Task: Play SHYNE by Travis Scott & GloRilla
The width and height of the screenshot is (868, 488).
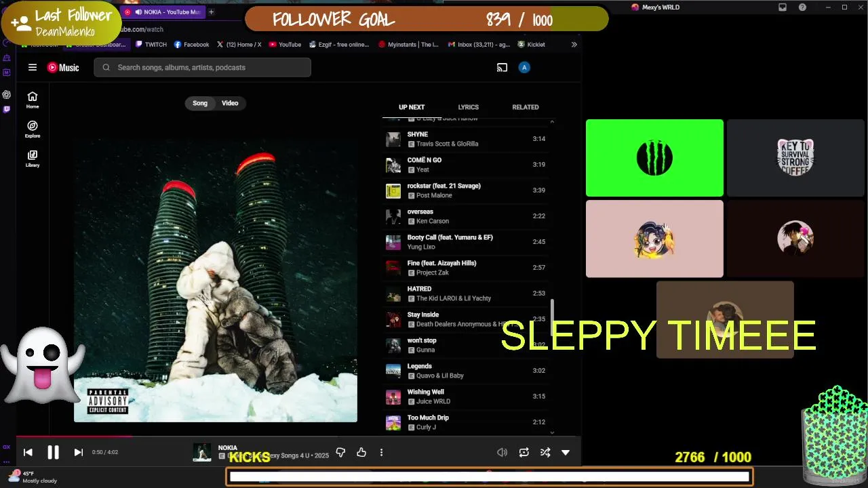Action: click(x=466, y=139)
